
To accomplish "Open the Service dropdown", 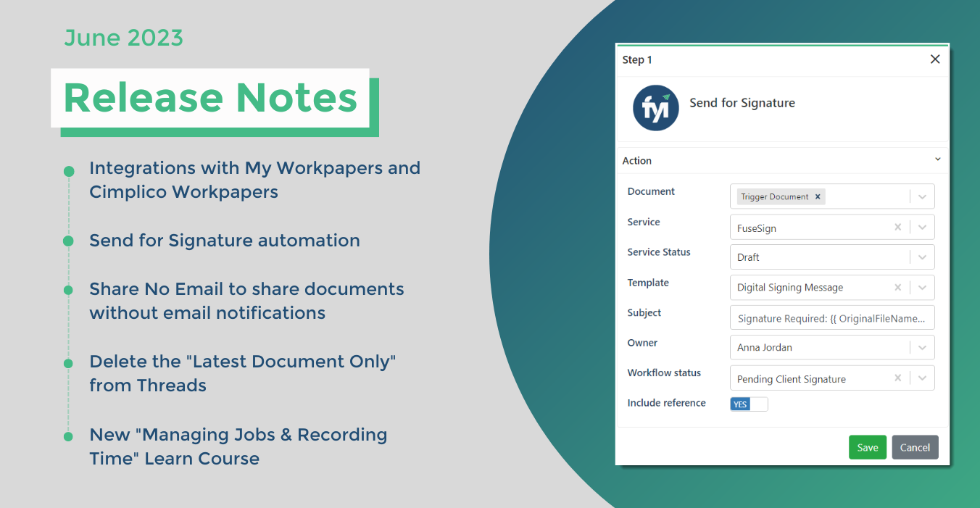I will pyautogui.click(x=923, y=226).
